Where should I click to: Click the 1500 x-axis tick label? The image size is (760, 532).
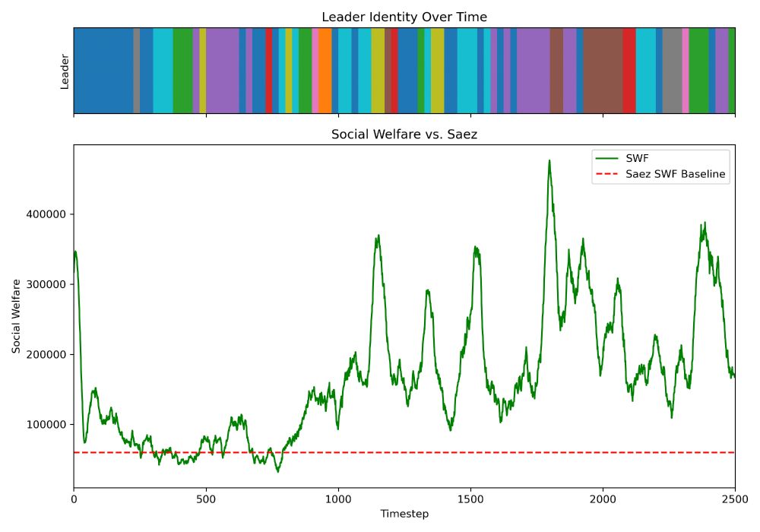[470, 499]
